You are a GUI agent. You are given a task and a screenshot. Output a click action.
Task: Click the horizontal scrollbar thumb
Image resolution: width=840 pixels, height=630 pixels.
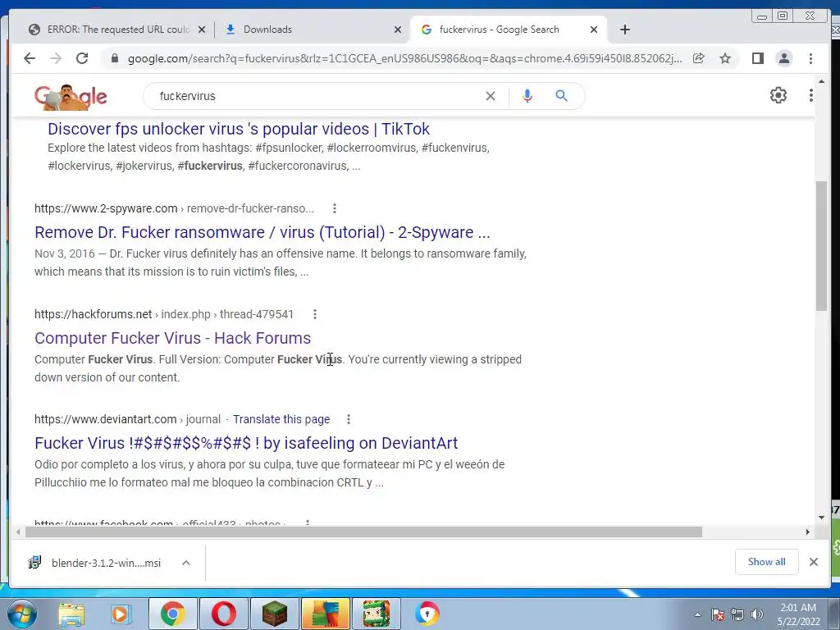tap(363, 532)
